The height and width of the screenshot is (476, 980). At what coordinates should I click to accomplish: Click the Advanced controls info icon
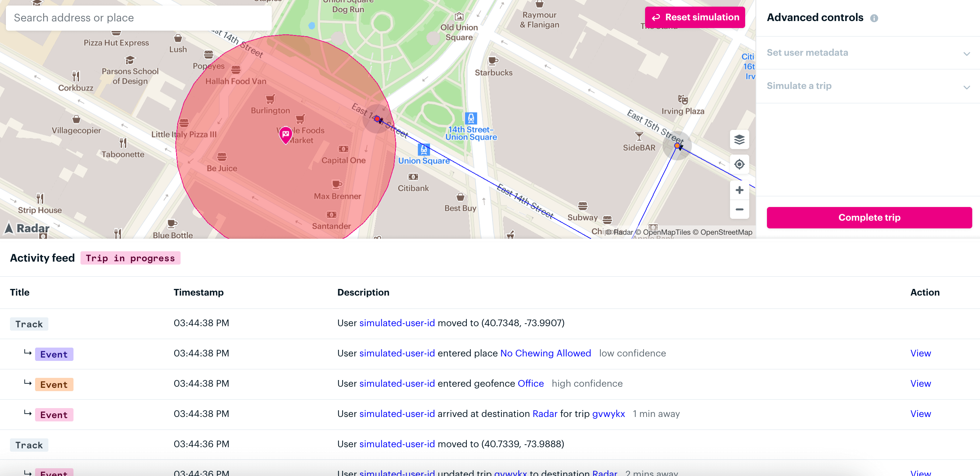(x=874, y=18)
